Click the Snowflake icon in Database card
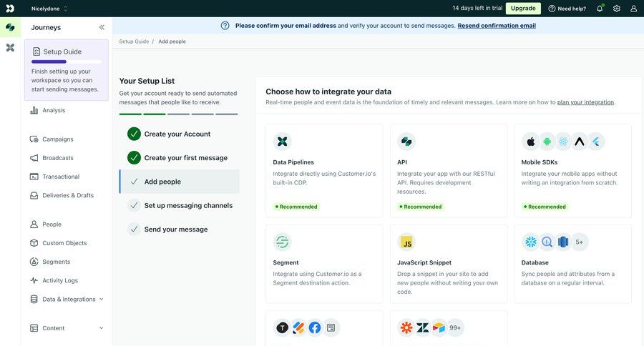Image resolution: width=644 pixels, height=346 pixels. (531, 242)
